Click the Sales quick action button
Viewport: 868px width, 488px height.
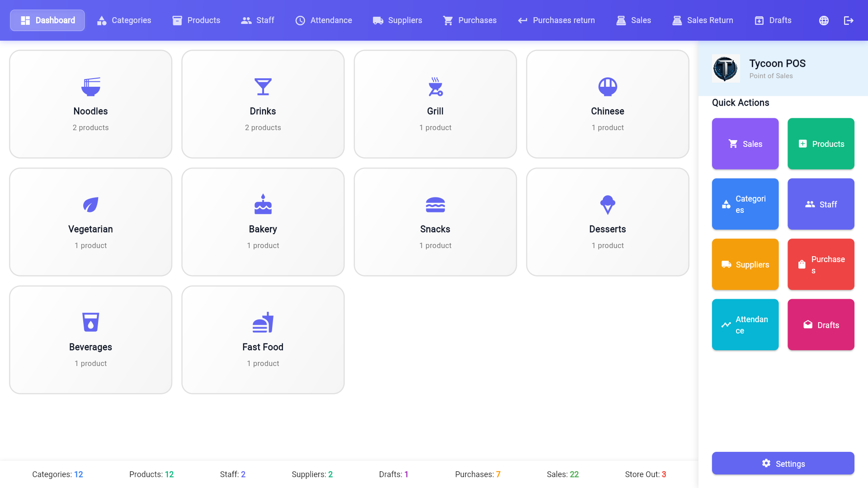coord(745,144)
